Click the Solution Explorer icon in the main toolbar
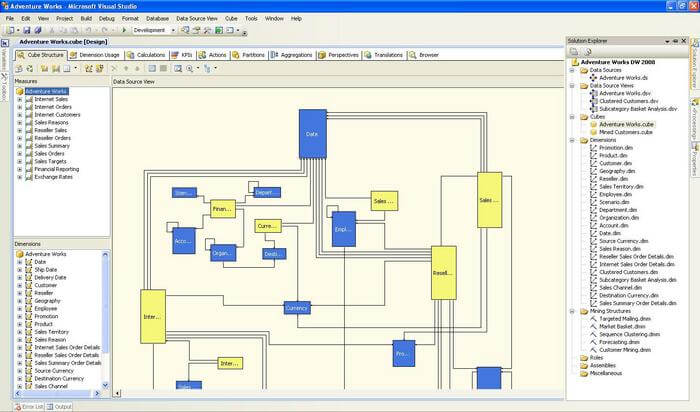Image resolution: width=700 pixels, height=412 pixels. point(185,30)
